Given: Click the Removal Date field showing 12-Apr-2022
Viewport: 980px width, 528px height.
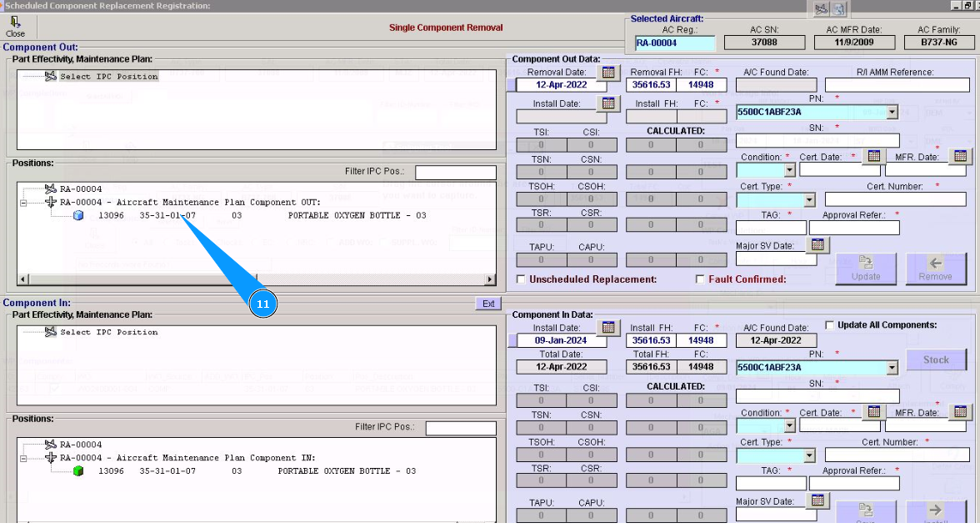Looking at the screenshot, I should (x=562, y=84).
